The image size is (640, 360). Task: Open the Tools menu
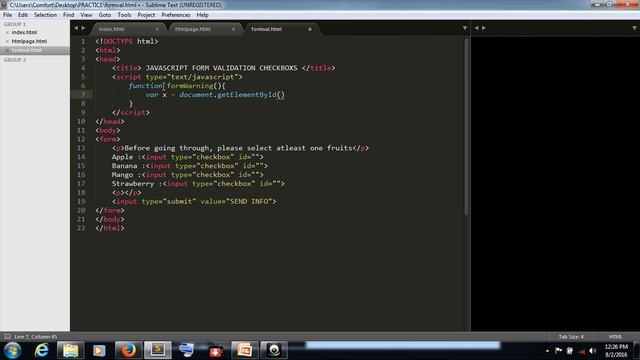124,15
